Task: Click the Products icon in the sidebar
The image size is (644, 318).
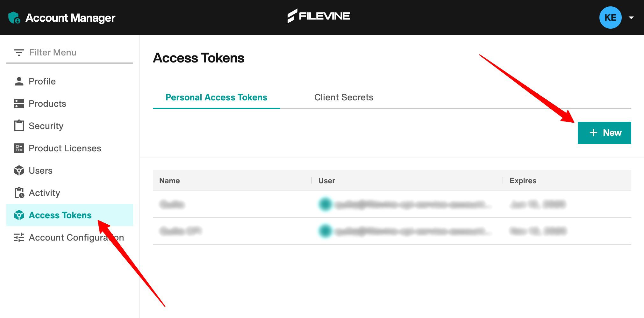Action: pyautogui.click(x=19, y=104)
